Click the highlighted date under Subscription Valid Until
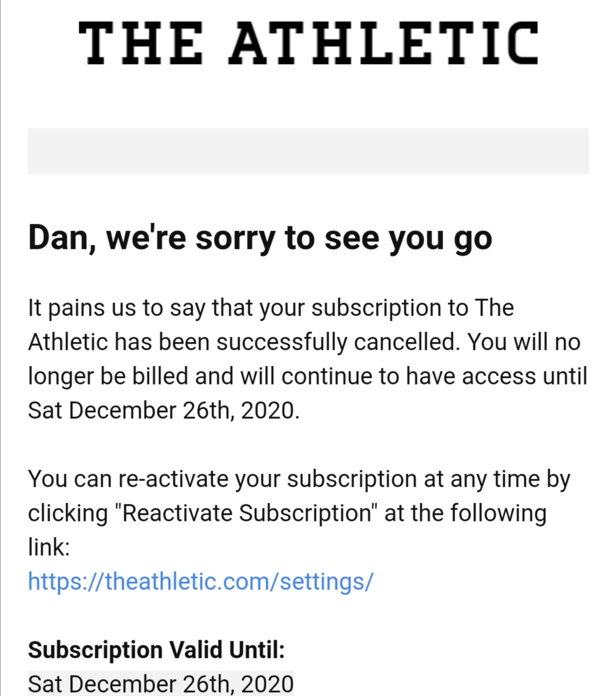Screen dimensions: 616x696 [x=161, y=683]
